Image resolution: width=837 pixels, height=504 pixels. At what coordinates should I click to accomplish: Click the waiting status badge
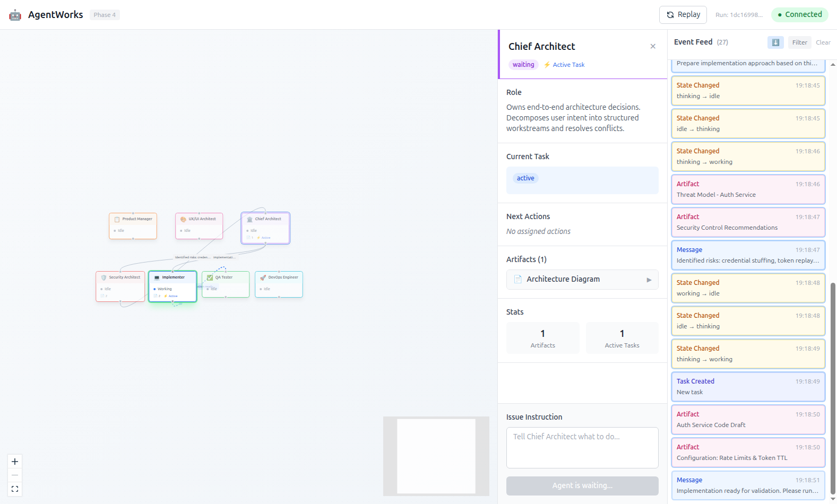click(x=523, y=65)
